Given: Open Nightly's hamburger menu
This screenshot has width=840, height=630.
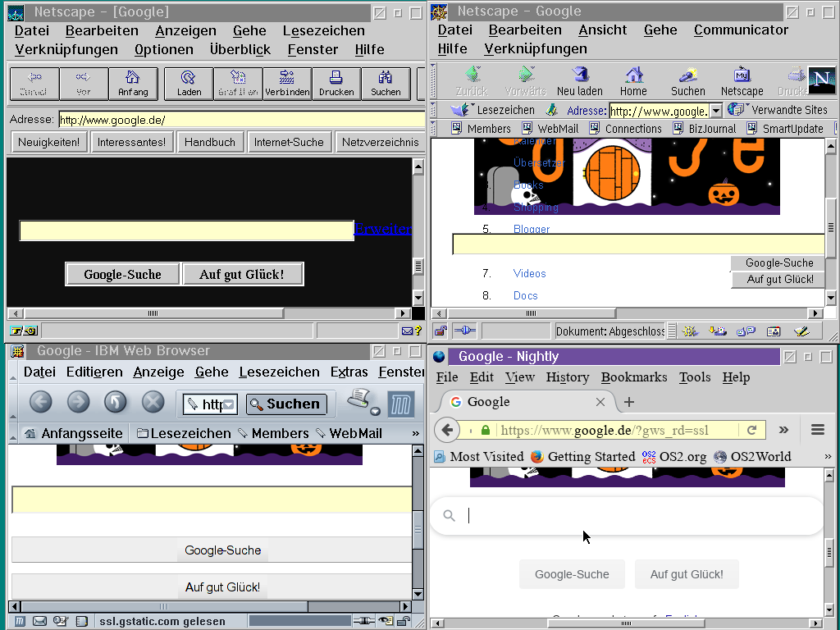Looking at the screenshot, I should pos(818,430).
